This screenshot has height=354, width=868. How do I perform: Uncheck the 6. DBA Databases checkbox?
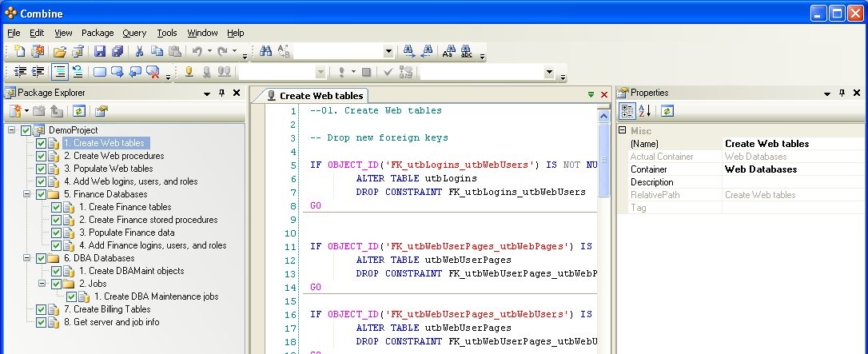click(41, 258)
